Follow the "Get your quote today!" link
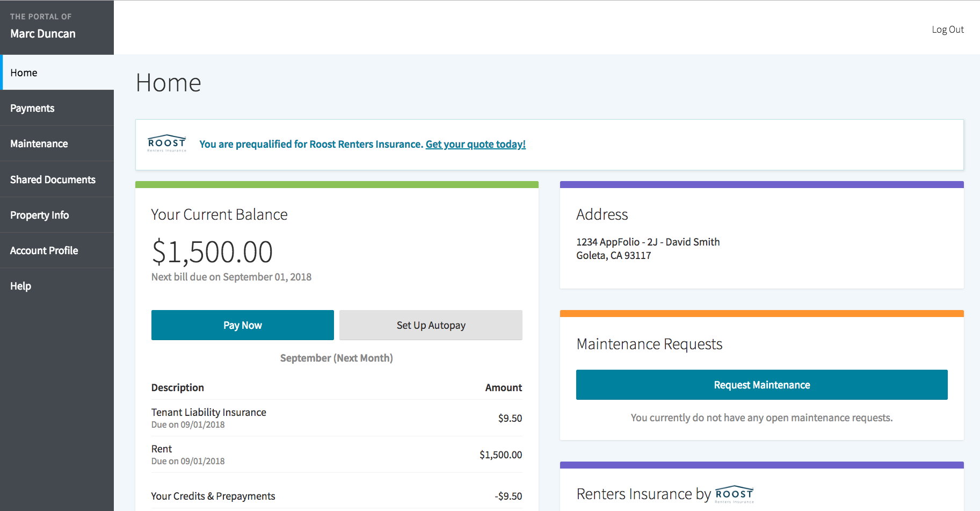Viewport: 980px width, 511px height. pyautogui.click(x=475, y=144)
